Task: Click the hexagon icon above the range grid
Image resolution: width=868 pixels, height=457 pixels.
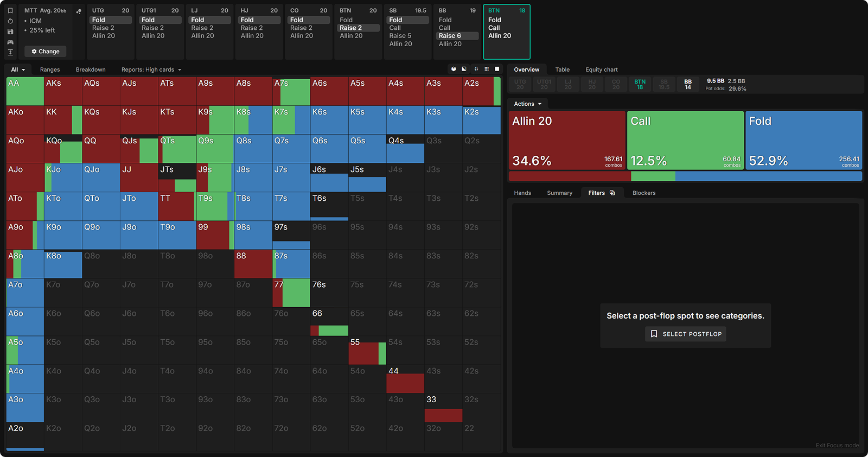Action: tap(454, 69)
